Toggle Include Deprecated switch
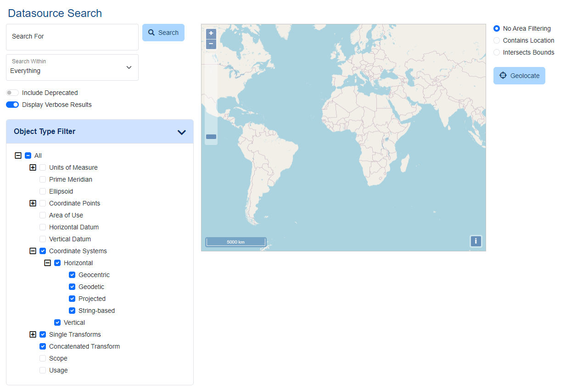The image size is (588, 389). 12,93
